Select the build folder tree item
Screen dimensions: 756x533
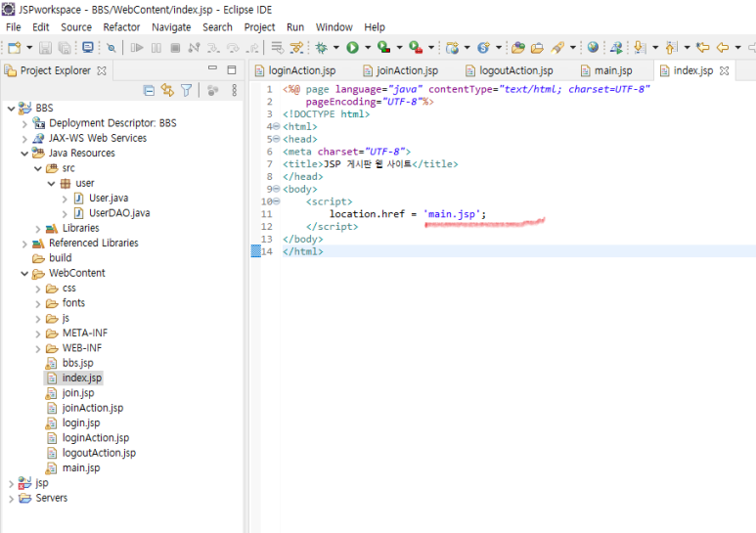pos(52,258)
